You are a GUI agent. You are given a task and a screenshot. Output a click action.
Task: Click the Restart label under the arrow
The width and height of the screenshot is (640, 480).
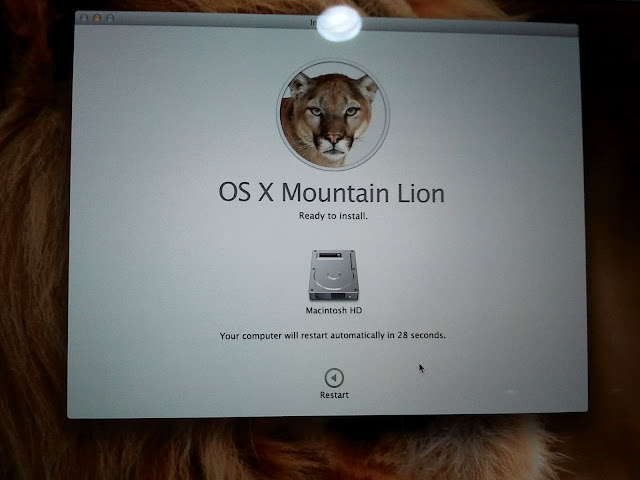click(x=334, y=395)
